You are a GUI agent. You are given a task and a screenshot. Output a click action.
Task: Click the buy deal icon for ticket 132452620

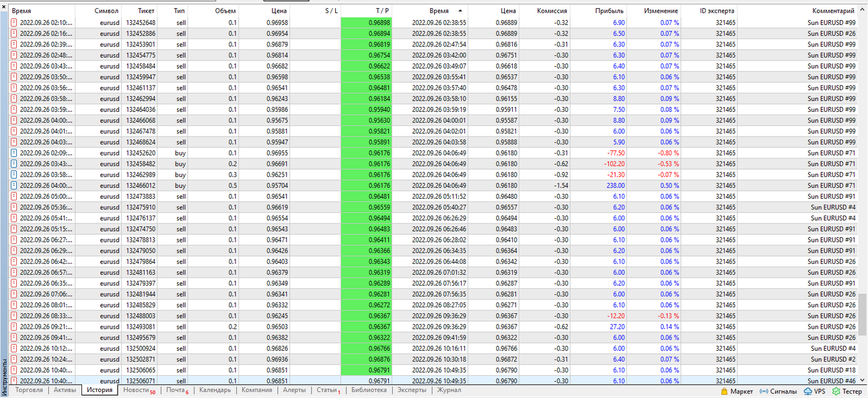click(x=14, y=153)
